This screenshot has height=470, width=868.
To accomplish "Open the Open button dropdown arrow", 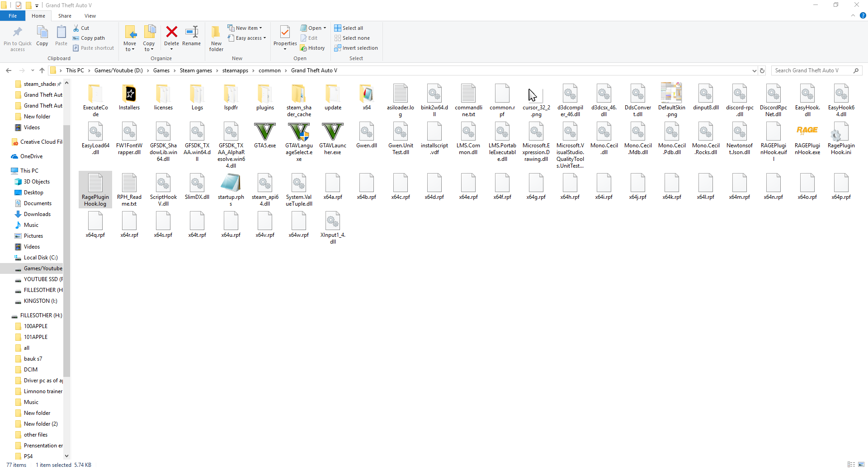I will click(x=325, y=28).
